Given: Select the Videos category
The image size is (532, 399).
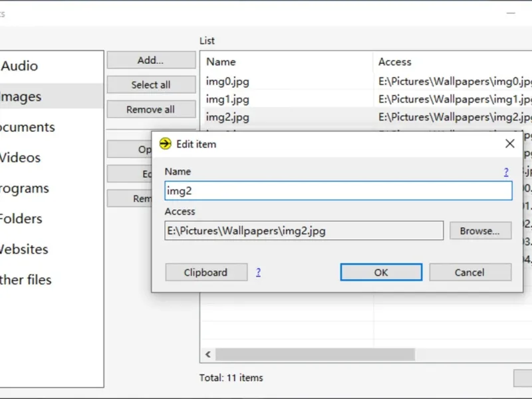Looking at the screenshot, I should 20,158.
